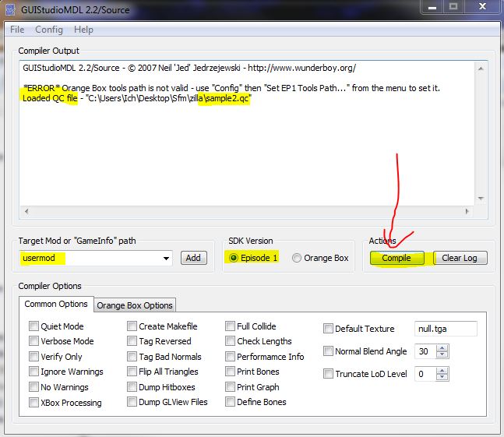504x437 pixels.
Task: Maximize the GUIStudioMDL window
Action: (x=453, y=6)
